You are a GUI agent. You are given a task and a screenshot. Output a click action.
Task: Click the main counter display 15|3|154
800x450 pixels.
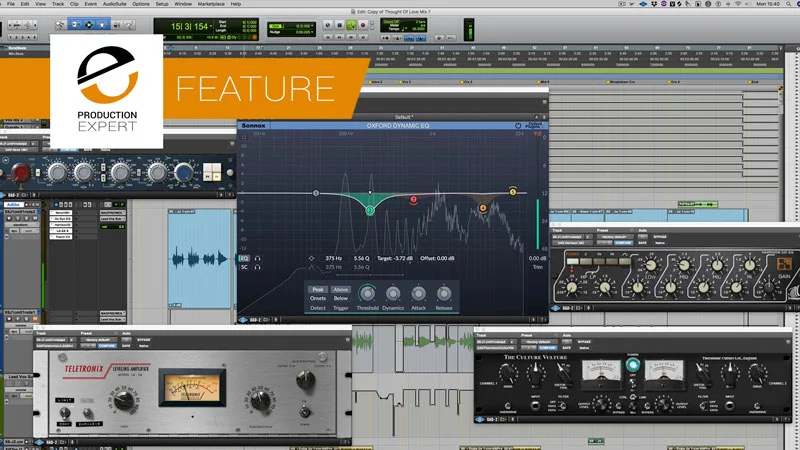click(189, 26)
